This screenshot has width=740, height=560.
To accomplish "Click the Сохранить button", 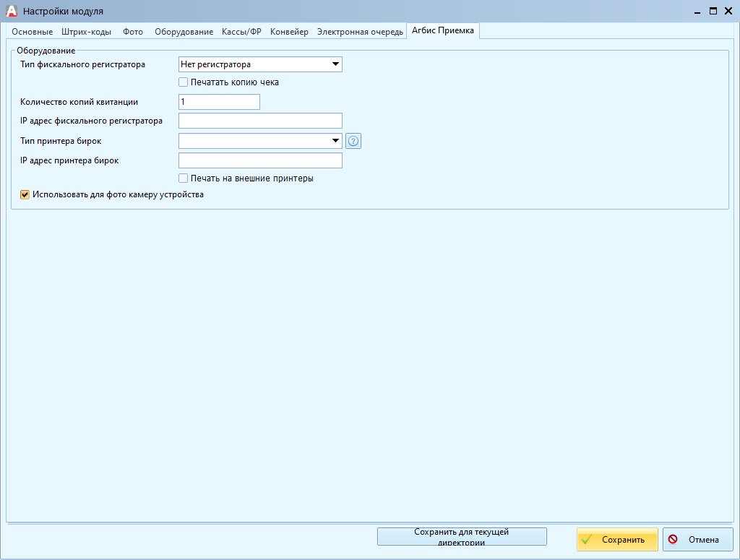I will pos(617,539).
